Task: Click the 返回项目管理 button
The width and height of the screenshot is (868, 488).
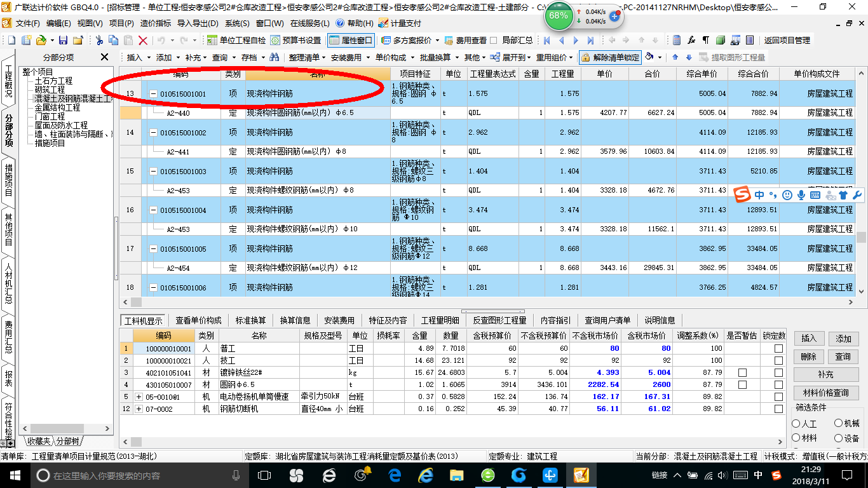Action: 787,40
